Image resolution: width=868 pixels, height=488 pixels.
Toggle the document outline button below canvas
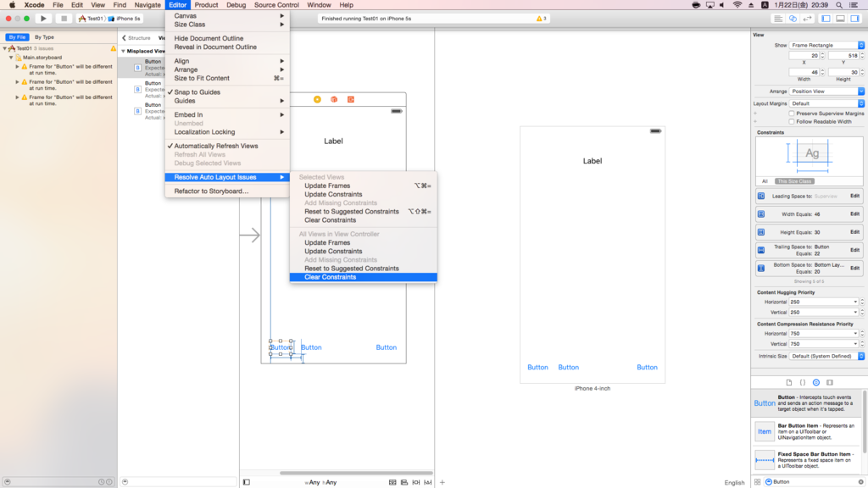tap(247, 482)
